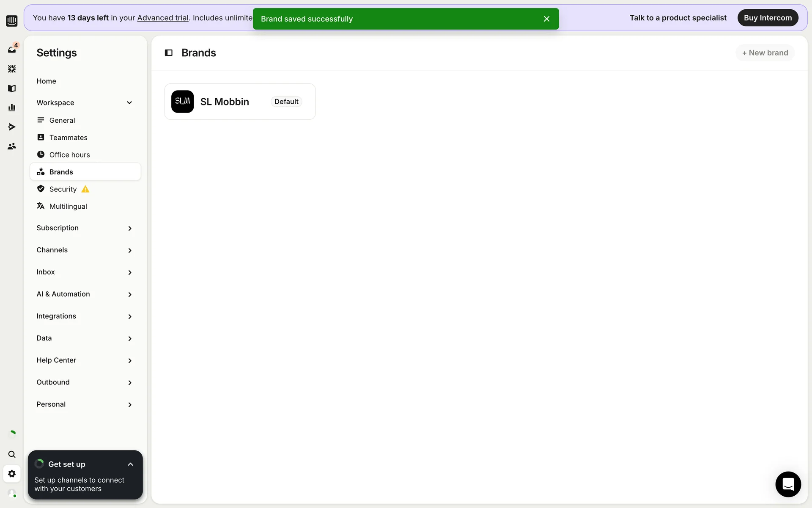Open the Knowledge book icon in left rail
The width and height of the screenshot is (812, 508).
tap(12, 88)
